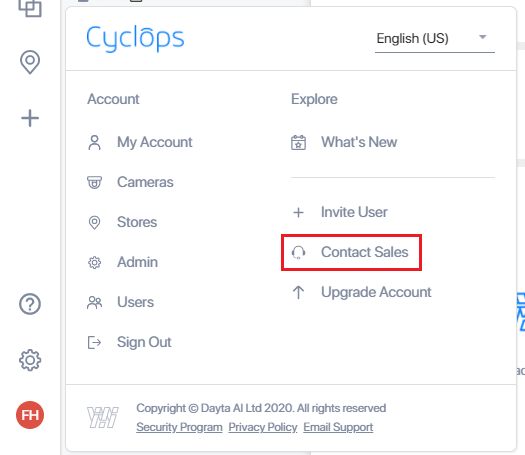Click the Email Support link
This screenshot has width=525, height=455.
[338, 427]
